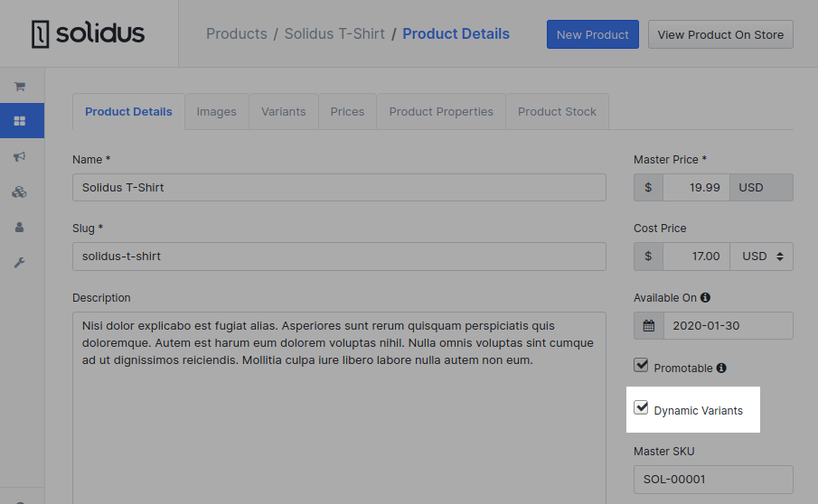The width and height of the screenshot is (818, 504).
Task: Switch to the Images tab
Action: tap(217, 111)
